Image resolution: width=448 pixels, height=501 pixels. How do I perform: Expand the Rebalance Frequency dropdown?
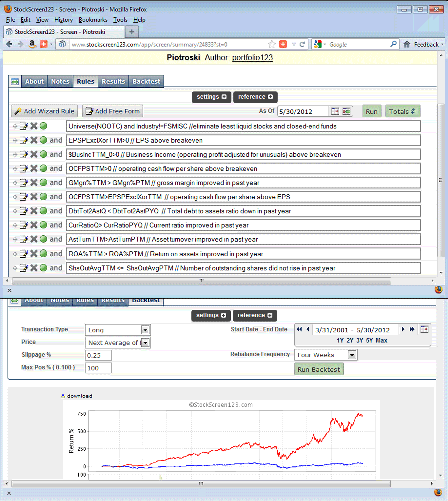[x=352, y=355]
